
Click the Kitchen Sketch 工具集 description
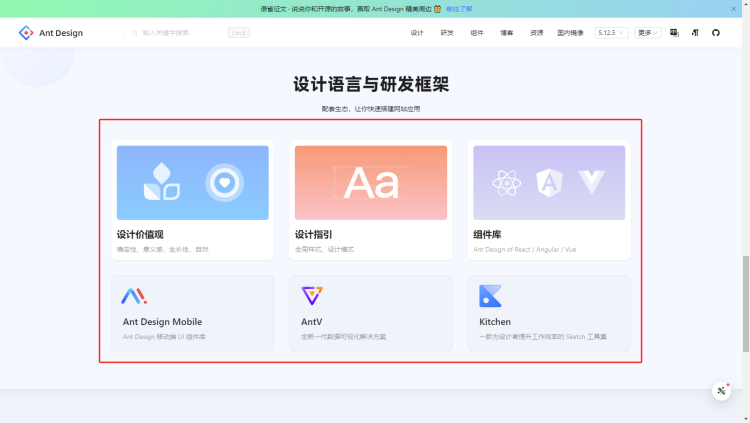coord(543,337)
